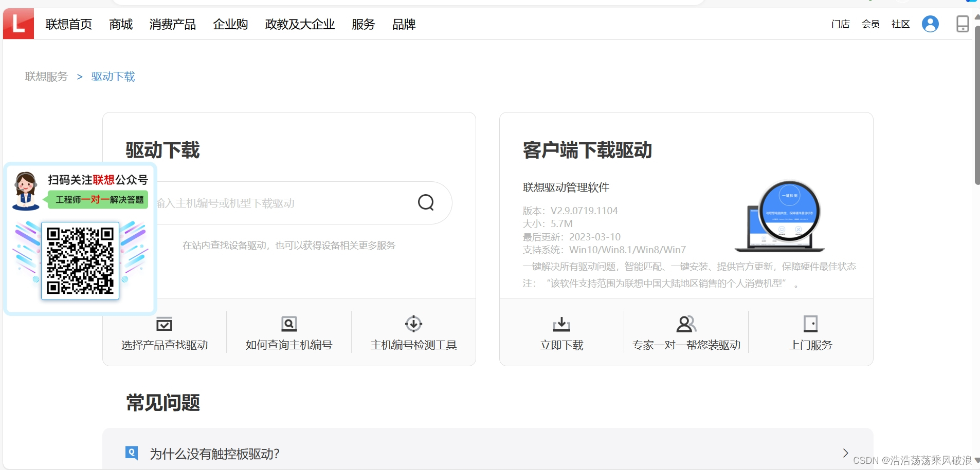This screenshot has width=980, height=470.
Task: Click the 常见问题 heading
Action: 163,403
